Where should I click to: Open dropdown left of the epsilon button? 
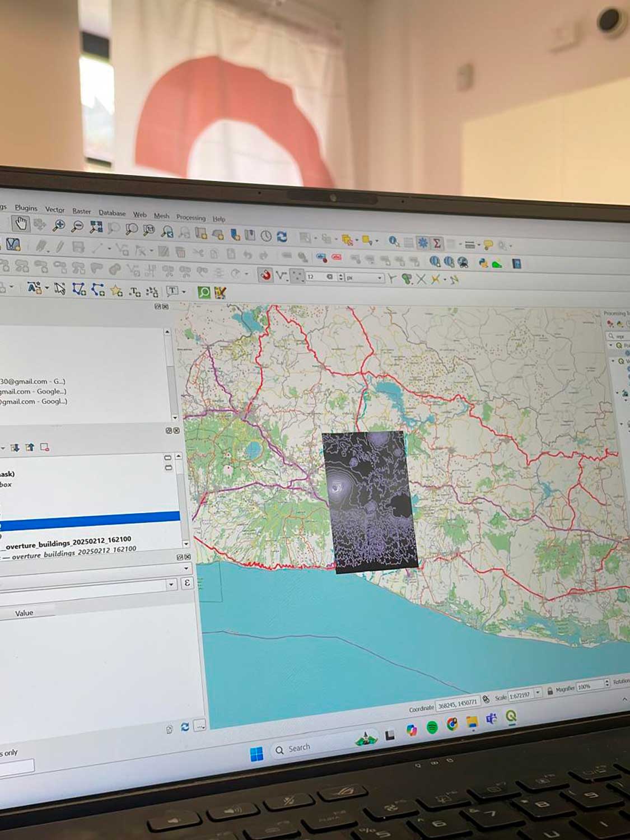171,585
